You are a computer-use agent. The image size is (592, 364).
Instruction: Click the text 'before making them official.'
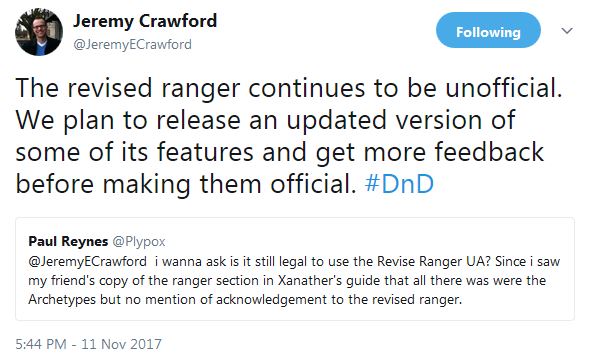(186, 184)
